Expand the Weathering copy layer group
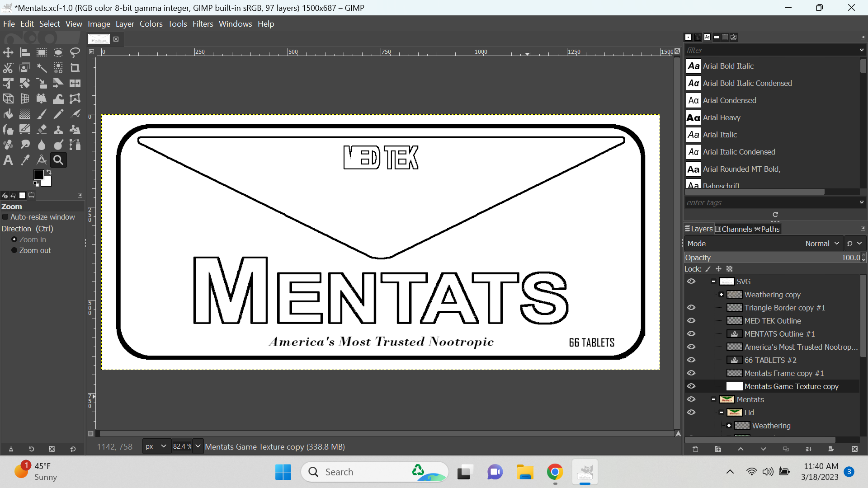This screenshot has height=488, width=868. tap(721, 295)
